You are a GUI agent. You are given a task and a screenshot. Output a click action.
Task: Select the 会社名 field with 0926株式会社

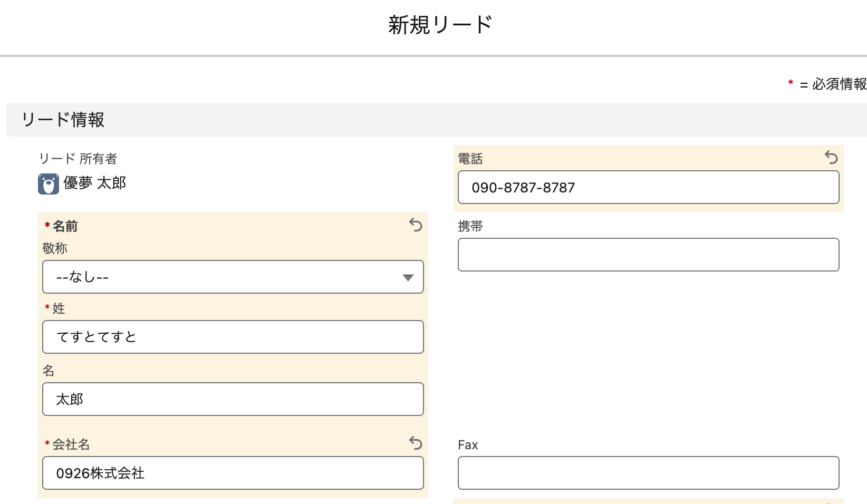point(233,473)
